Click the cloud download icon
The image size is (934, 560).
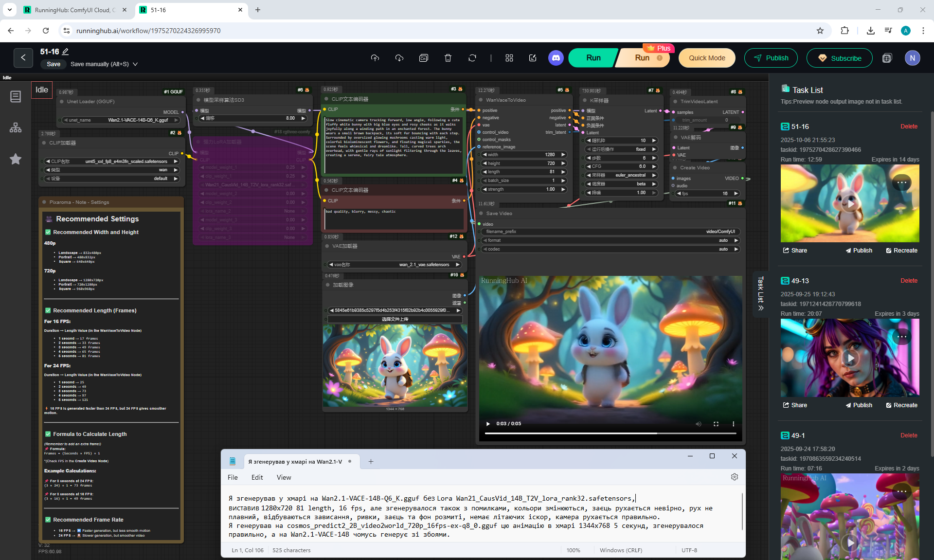tap(399, 58)
